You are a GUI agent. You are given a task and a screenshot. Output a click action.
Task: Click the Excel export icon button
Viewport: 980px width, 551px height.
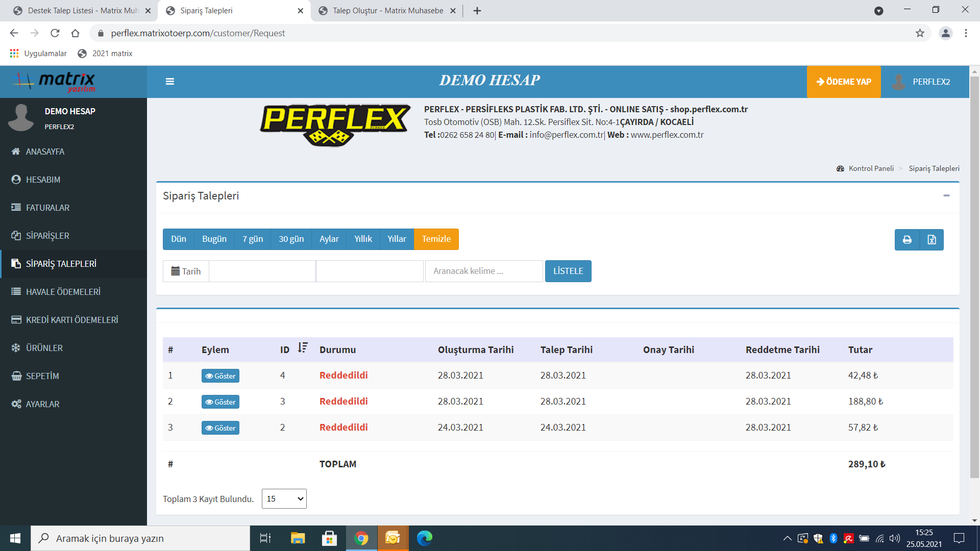tap(932, 240)
